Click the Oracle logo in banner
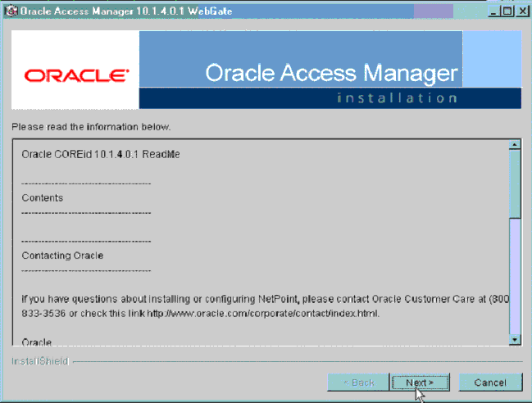Screen dimensions: 532x403 [76, 75]
